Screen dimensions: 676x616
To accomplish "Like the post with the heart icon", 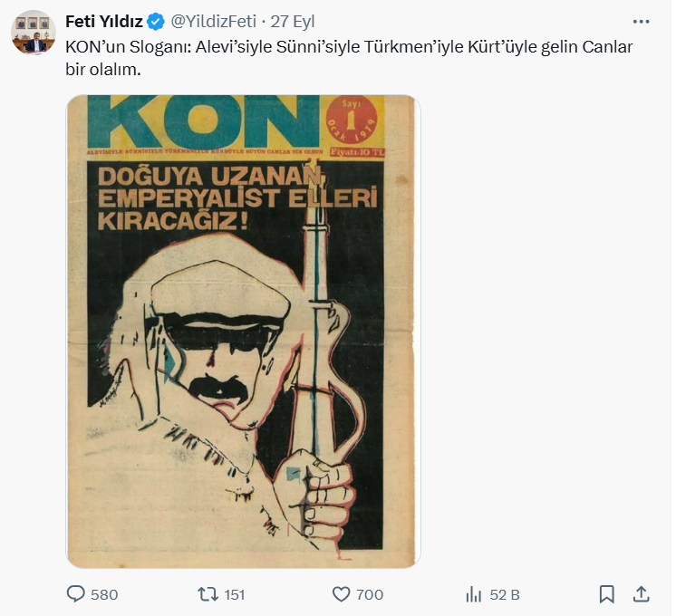I will click(x=341, y=594).
